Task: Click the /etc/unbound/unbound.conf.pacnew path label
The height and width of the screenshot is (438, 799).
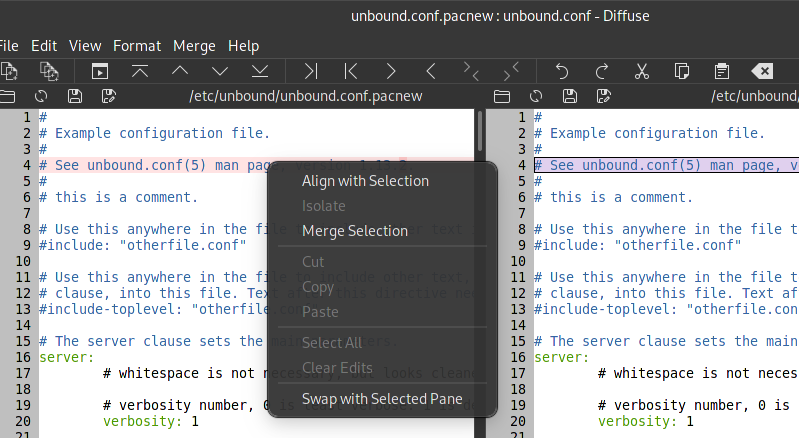Action: click(306, 96)
